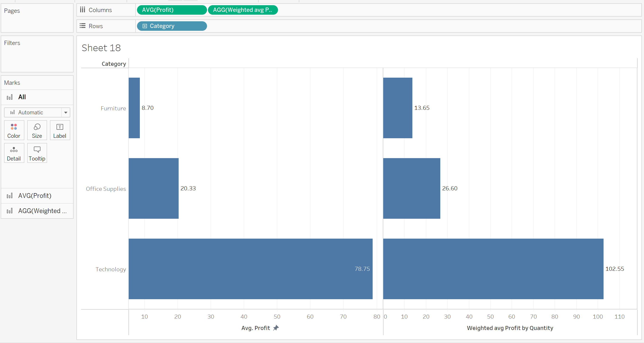644x343 pixels.
Task: Open the Size marks card
Action: (x=37, y=130)
